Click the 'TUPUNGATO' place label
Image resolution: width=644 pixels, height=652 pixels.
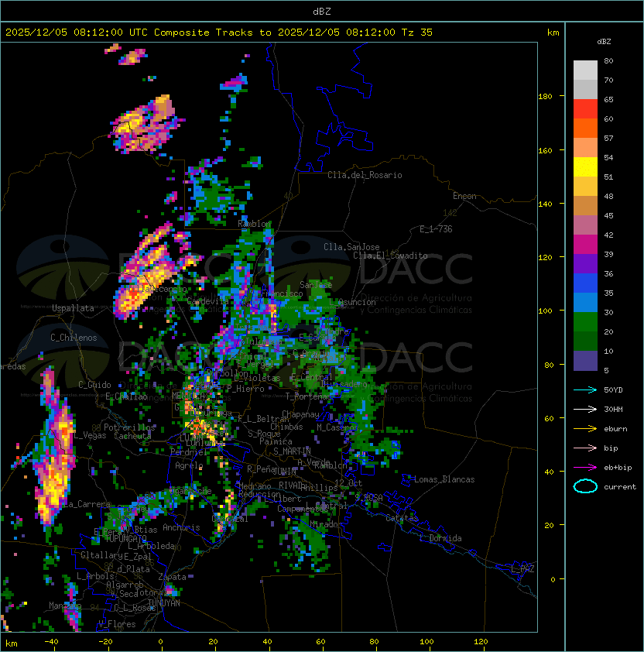coord(125,538)
